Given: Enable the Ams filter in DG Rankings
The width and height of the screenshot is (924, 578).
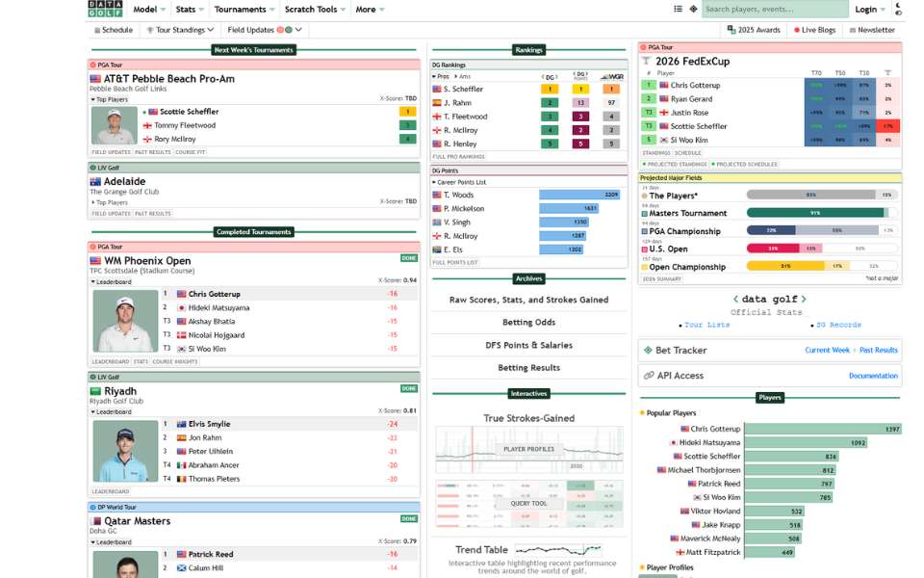Looking at the screenshot, I should click(464, 75).
